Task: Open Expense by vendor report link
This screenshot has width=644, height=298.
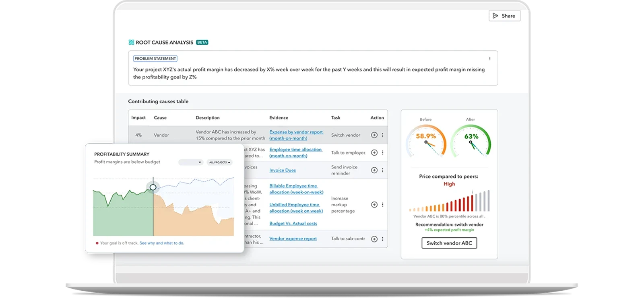Action: coord(296,135)
